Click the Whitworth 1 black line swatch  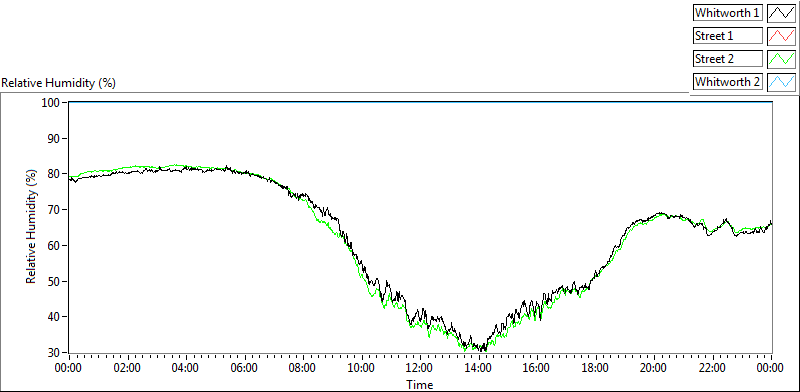(781, 13)
